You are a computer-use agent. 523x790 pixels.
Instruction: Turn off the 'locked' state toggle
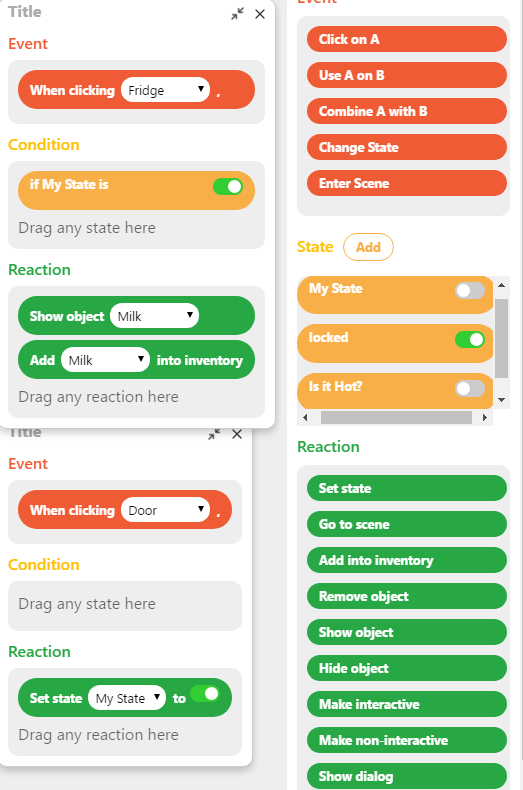point(470,340)
